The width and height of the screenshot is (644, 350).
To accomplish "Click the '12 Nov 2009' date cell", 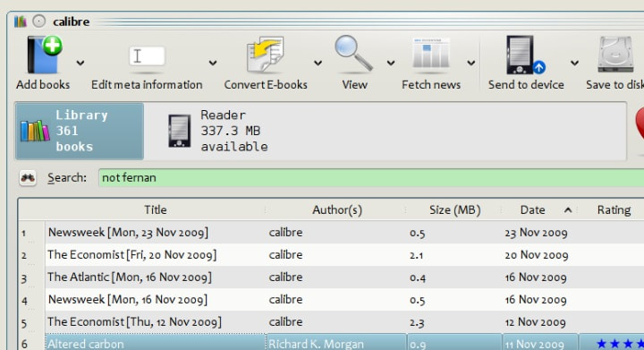I will (x=535, y=322).
